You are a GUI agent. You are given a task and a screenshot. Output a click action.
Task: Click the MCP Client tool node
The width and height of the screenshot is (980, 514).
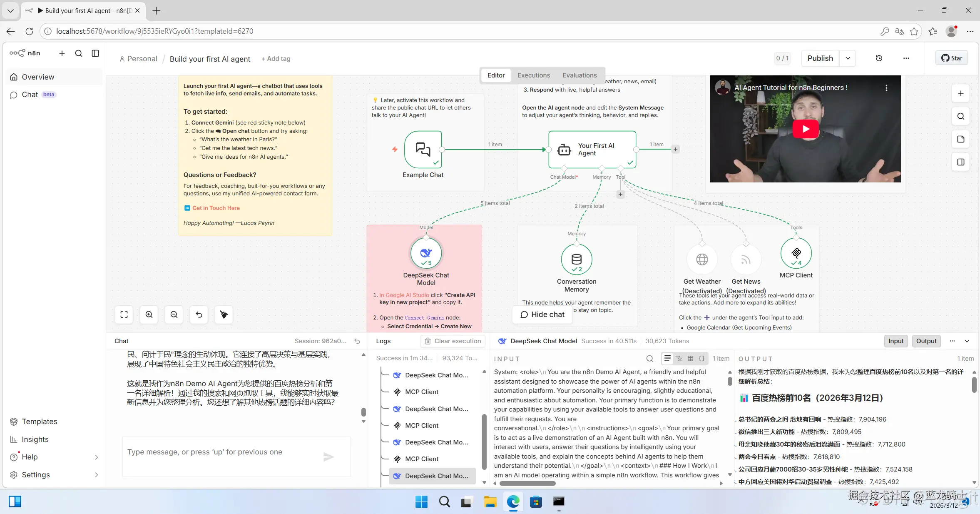pyautogui.click(x=796, y=253)
